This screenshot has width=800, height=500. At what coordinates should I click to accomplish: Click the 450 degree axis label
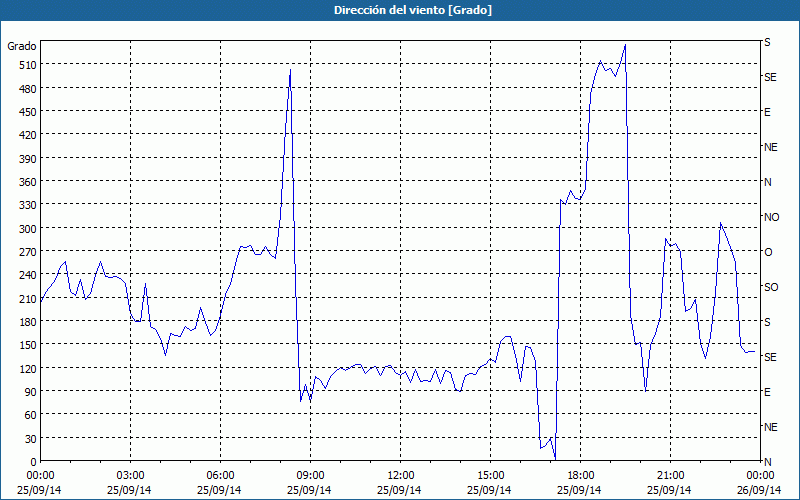point(28,112)
